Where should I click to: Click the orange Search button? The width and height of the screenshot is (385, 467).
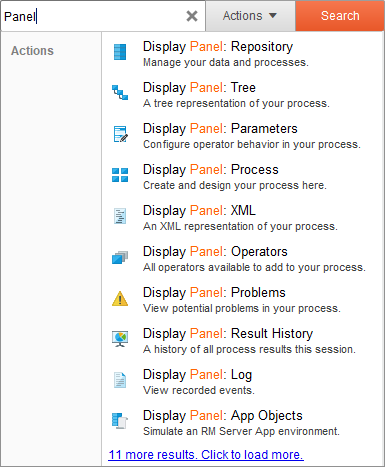point(340,16)
